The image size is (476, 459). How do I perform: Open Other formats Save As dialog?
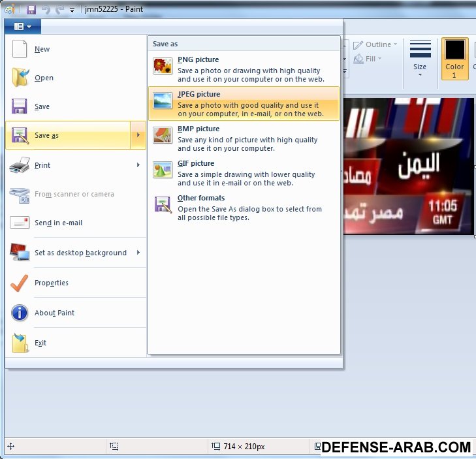(x=243, y=208)
